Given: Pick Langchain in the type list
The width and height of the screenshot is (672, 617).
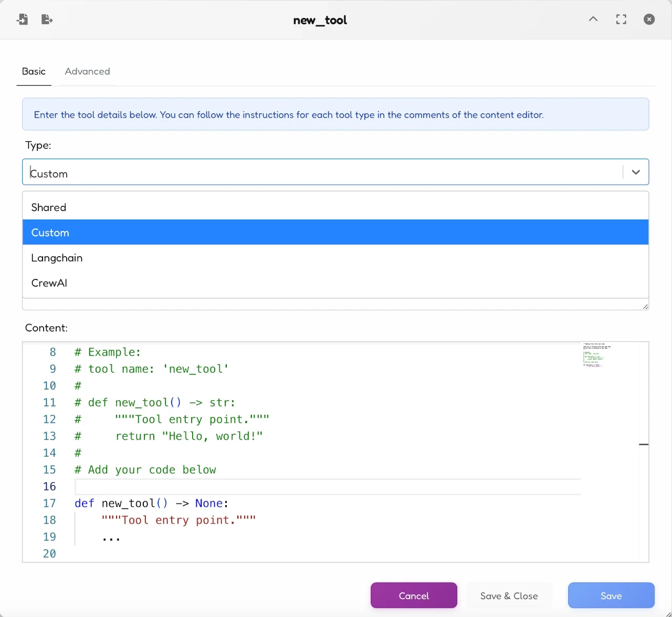Looking at the screenshot, I should 335,258.
